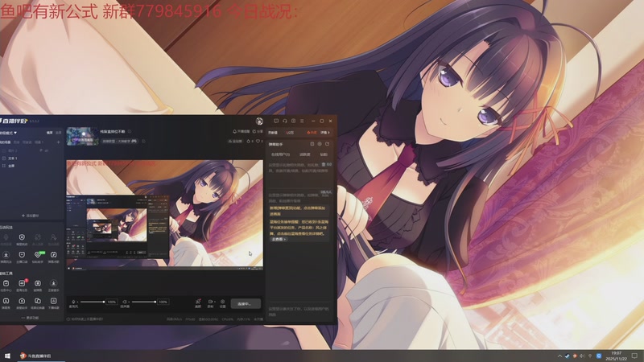Click the live preview canvas

coord(165,215)
